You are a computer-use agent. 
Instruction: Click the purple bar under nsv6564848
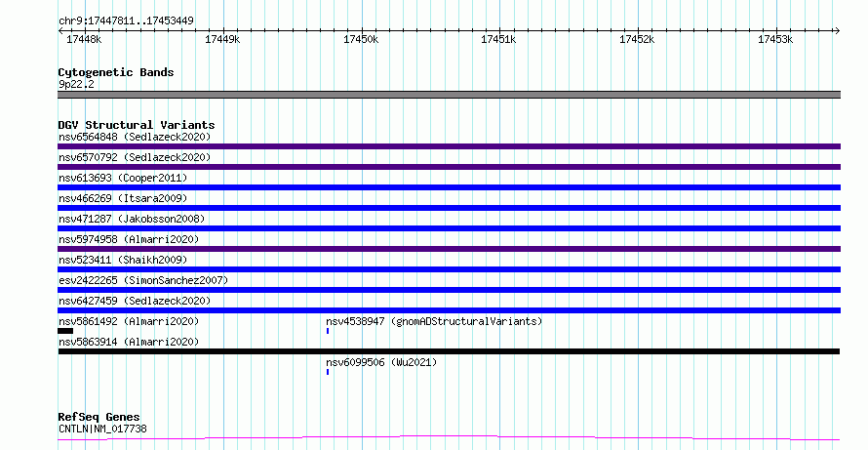[x=449, y=146]
